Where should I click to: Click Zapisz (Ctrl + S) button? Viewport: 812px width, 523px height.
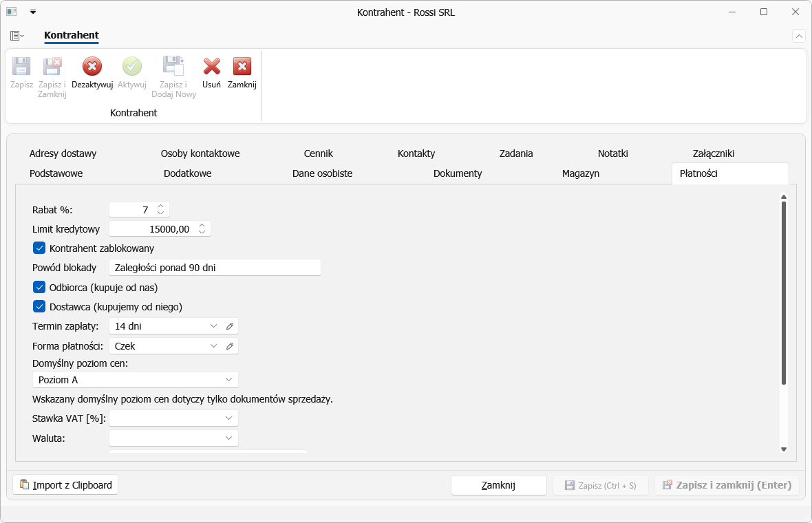[601, 485]
